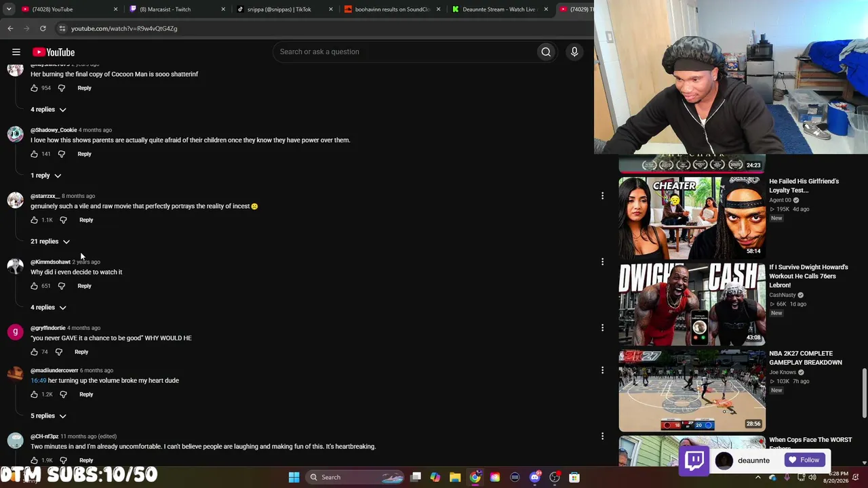Switch to the (74028) YouTube tab
The width and height of the screenshot is (868, 488).
coord(63,9)
